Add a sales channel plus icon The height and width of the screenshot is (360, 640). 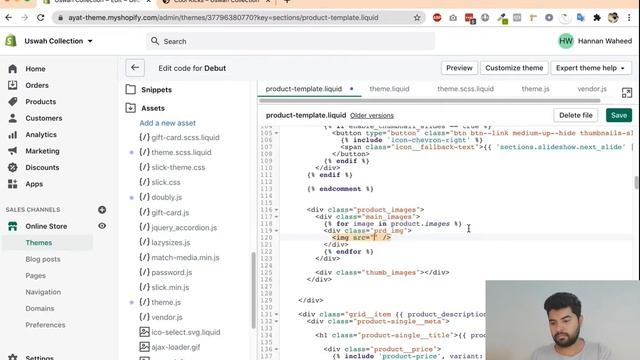coord(102,210)
